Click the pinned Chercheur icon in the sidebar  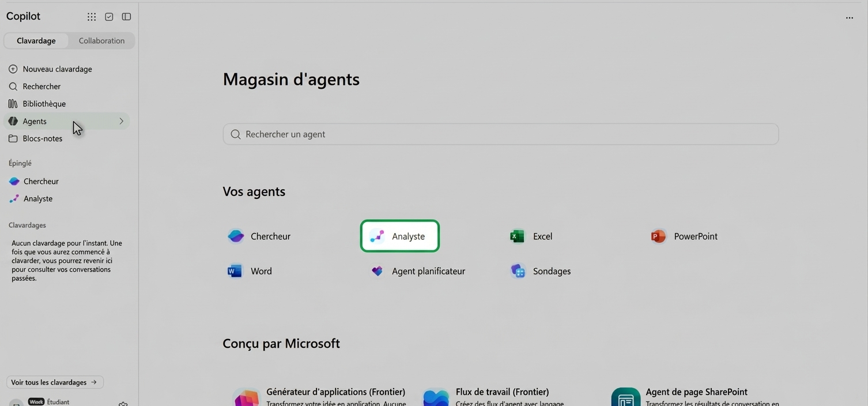(14, 181)
